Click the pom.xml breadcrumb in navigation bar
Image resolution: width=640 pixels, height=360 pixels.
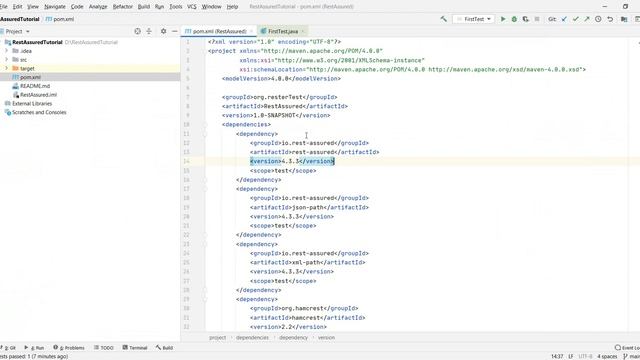pos(60,19)
